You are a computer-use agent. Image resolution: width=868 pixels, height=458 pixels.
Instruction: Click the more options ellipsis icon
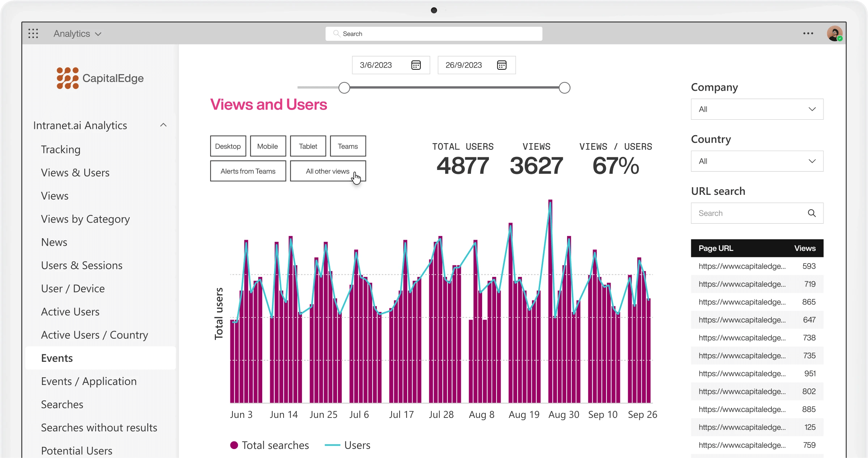click(x=808, y=33)
